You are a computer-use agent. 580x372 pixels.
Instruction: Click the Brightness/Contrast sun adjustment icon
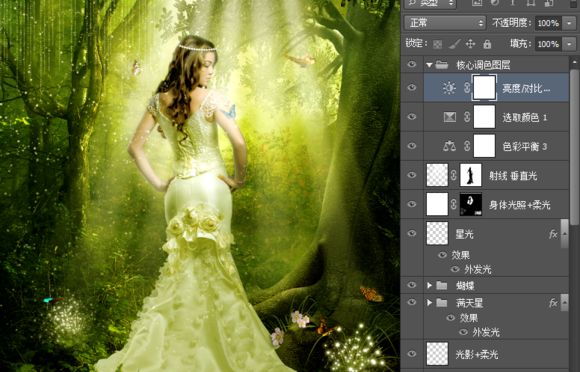tap(449, 88)
